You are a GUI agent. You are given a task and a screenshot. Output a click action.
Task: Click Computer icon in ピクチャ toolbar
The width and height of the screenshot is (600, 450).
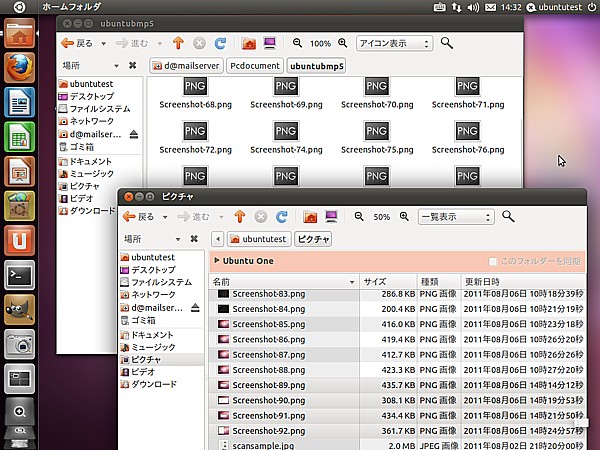(x=331, y=217)
